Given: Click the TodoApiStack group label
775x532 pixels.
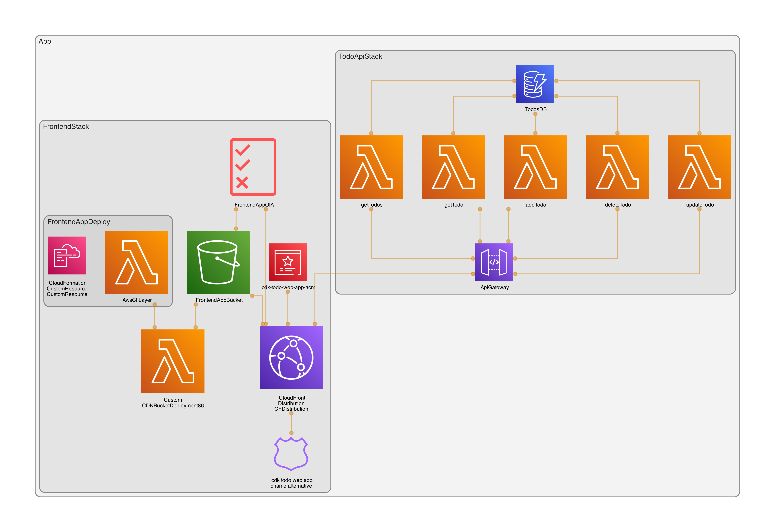Looking at the screenshot, I should (360, 56).
